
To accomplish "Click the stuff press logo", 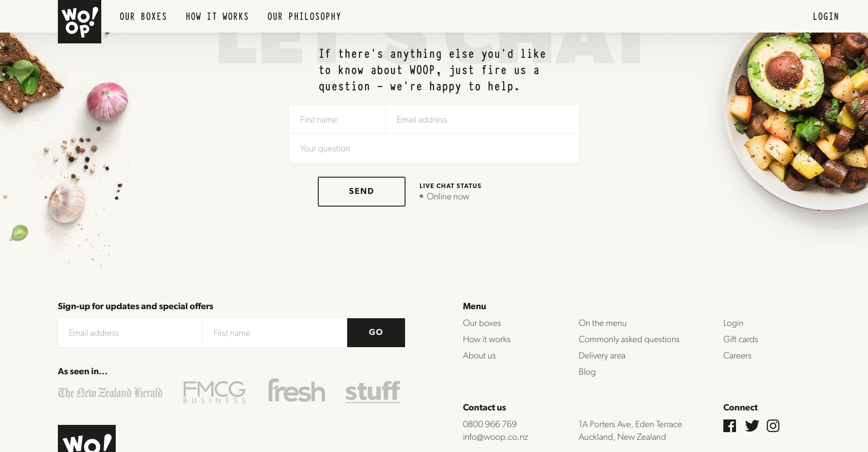I will coord(372,391).
